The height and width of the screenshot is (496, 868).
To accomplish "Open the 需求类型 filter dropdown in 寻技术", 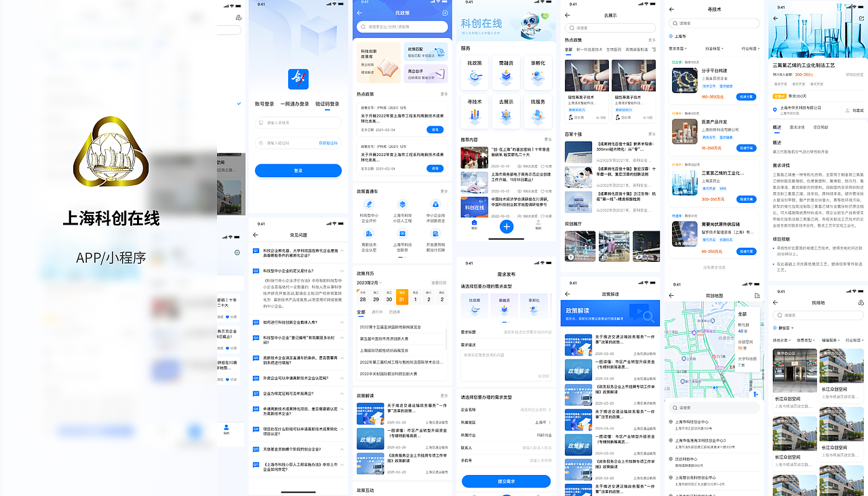I will tap(677, 49).
